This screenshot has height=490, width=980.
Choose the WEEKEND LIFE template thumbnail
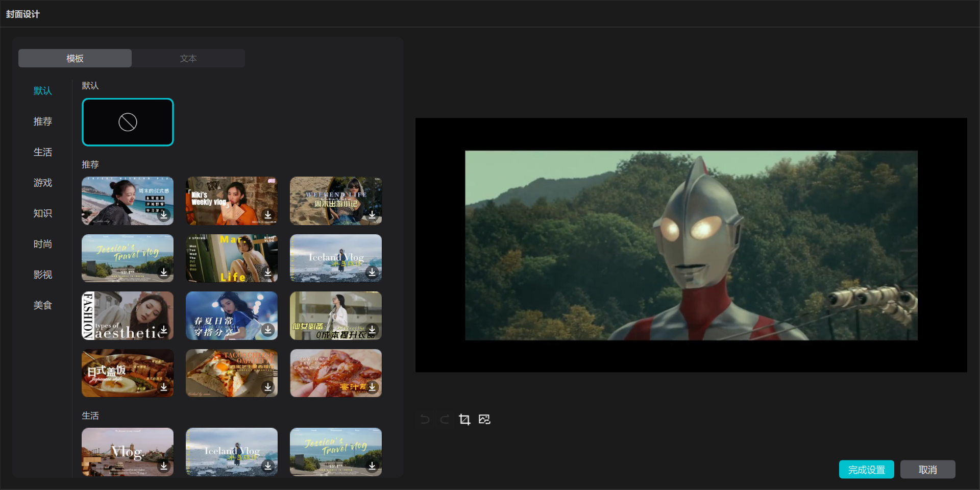pos(336,201)
